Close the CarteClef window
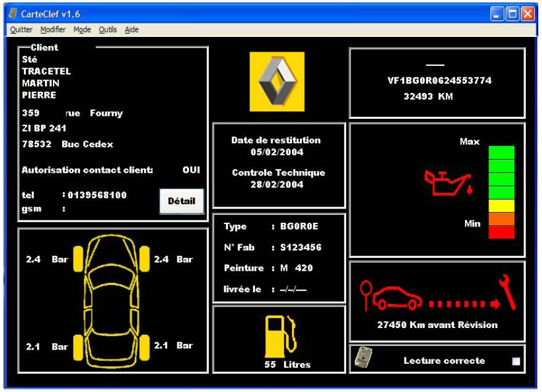This screenshot has width=542, height=392. (x=527, y=14)
